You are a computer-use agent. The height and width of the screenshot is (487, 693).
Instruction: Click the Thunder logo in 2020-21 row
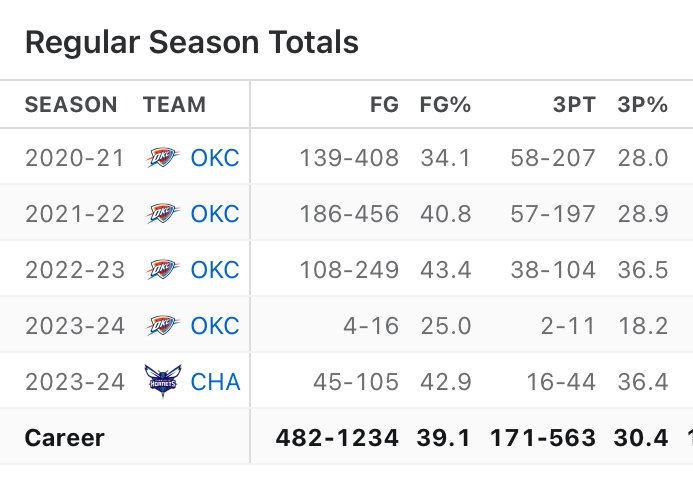(x=163, y=158)
